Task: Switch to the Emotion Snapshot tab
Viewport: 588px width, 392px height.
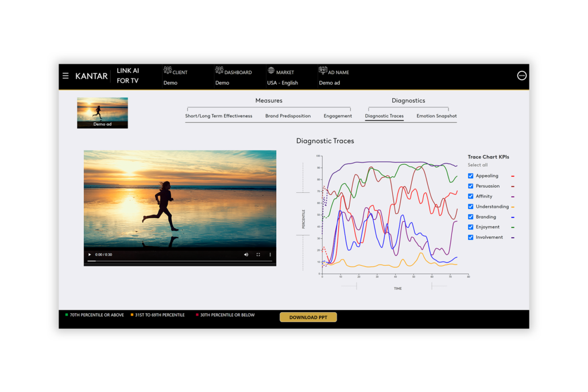Action: click(x=436, y=116)
